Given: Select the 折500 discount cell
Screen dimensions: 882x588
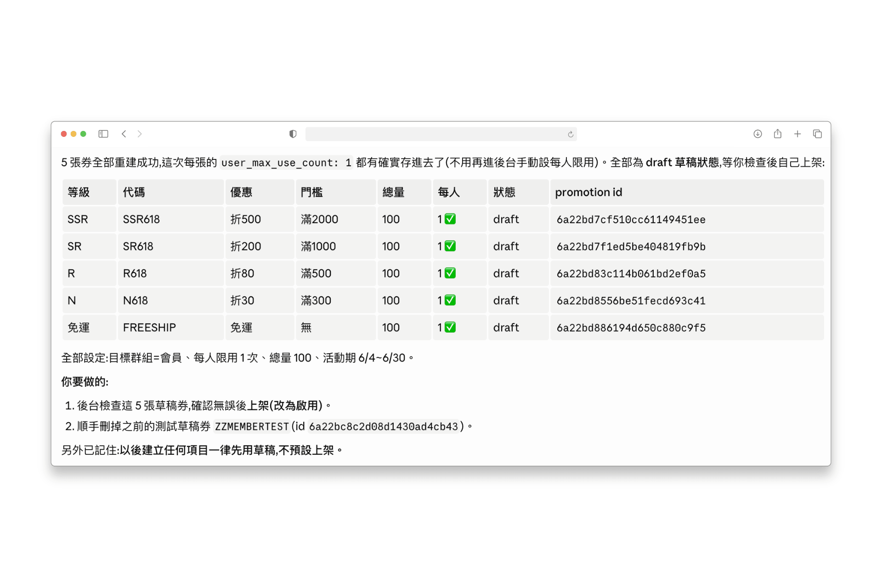Looking at the screenshot, I should (x=260, y=219).
